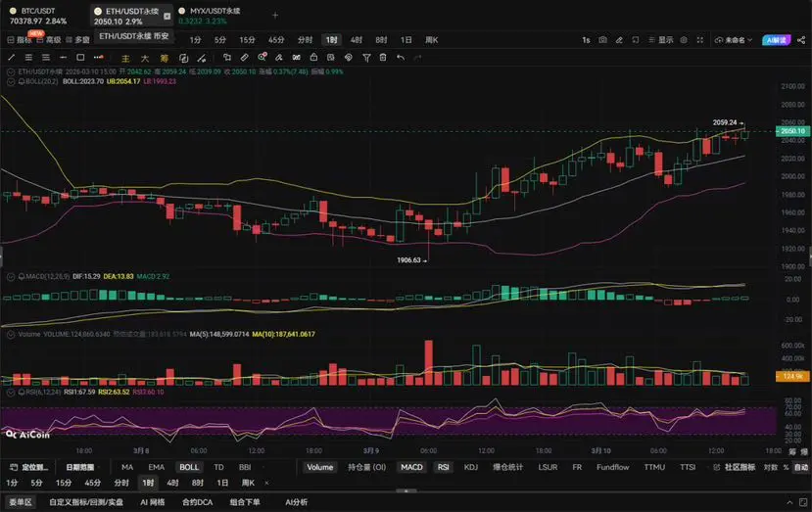This screenshot has width=812, height=512.
Task: Click the 2050.10 current price label on axis
Action: pos(792,131)
